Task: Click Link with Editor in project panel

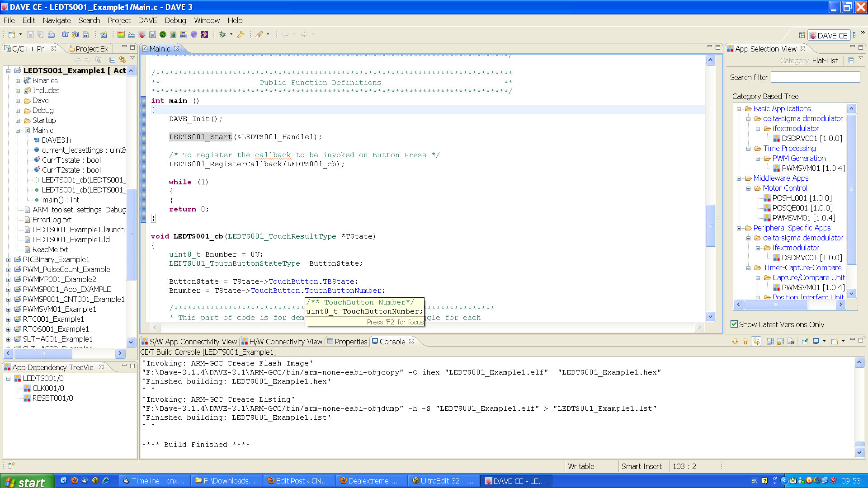Action: [123, 60]
